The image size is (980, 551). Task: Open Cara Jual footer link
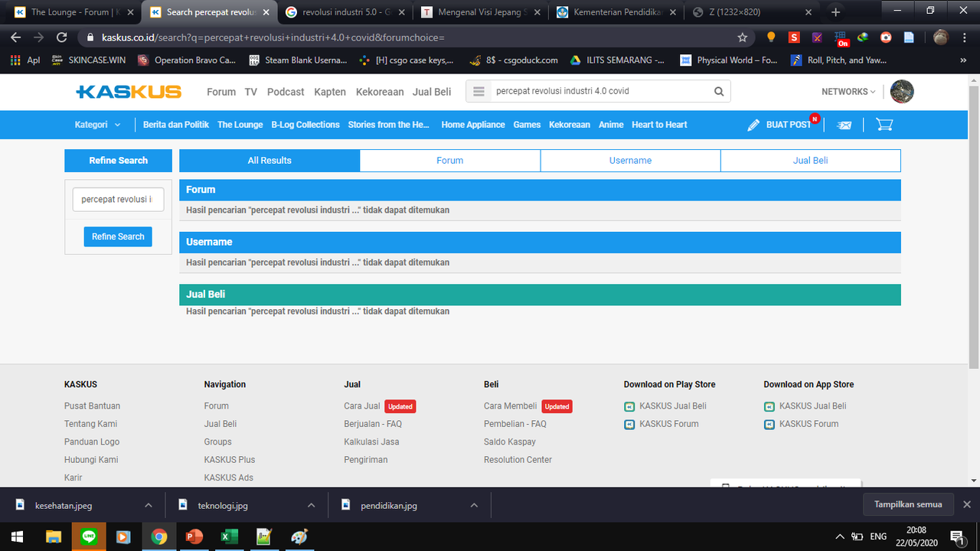362,406
